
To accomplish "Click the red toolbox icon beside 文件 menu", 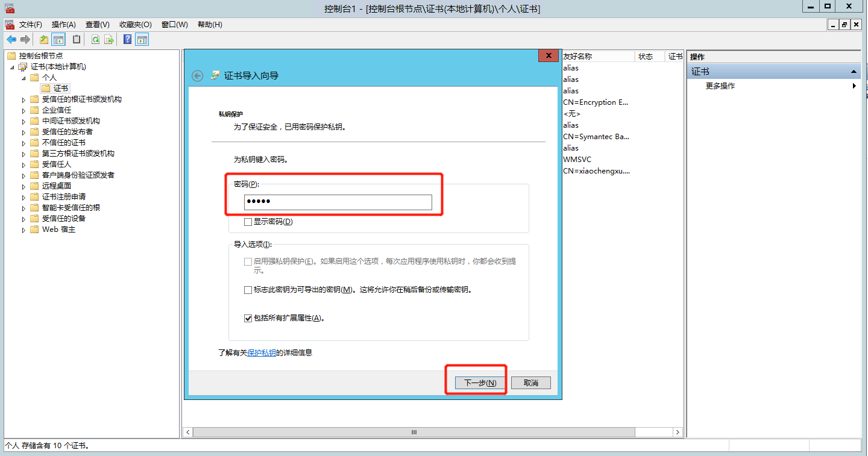I will tap(10, 25).
